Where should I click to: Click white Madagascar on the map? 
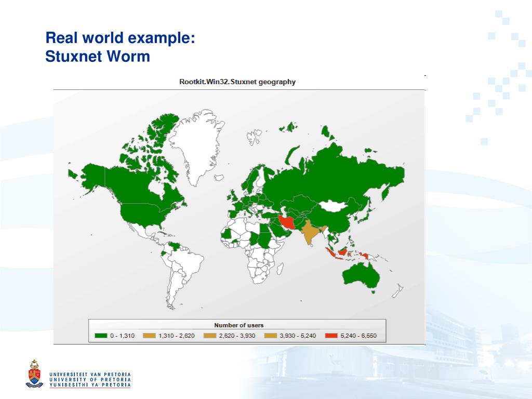click(280, 269)
